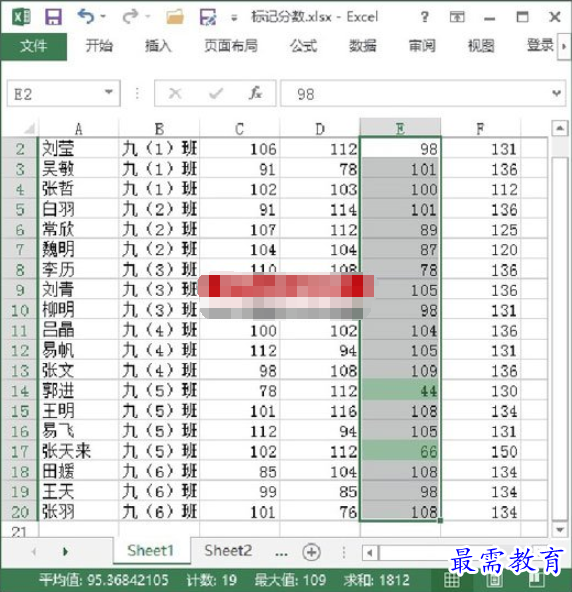Click 最大值: 109 in status bar
Screen dimensions: 572x592
[290, 580]
